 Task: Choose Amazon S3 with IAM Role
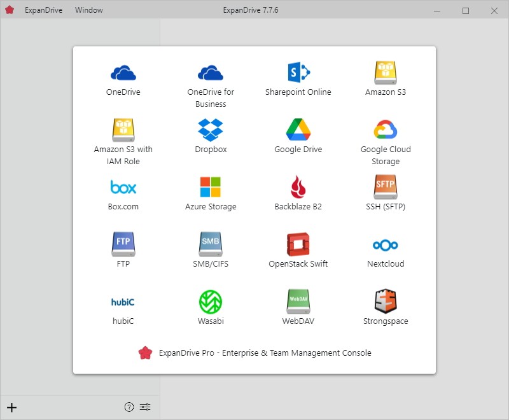[123, 130]
